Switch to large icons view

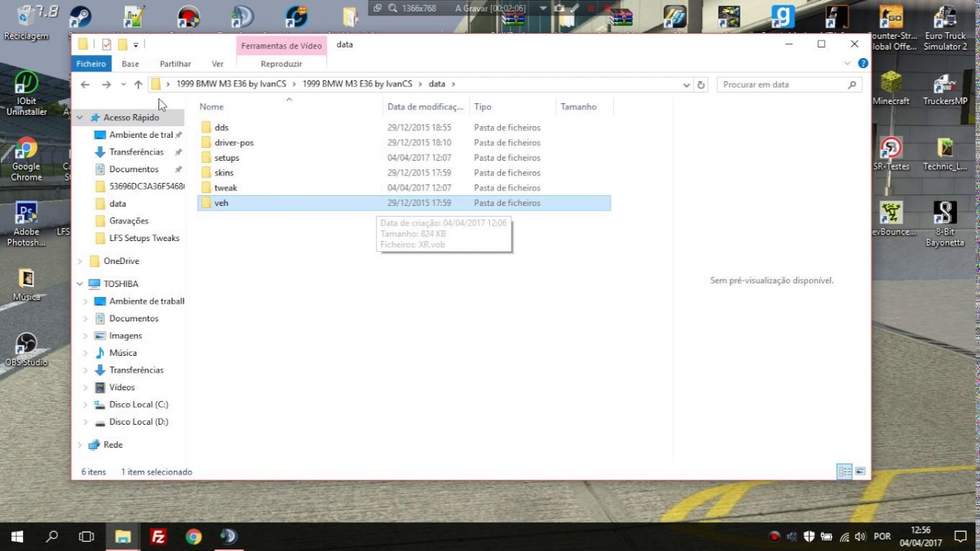click(860, 471)
